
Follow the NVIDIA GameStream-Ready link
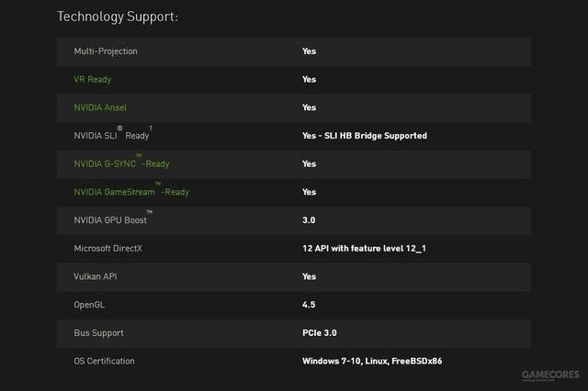[131, 192]
